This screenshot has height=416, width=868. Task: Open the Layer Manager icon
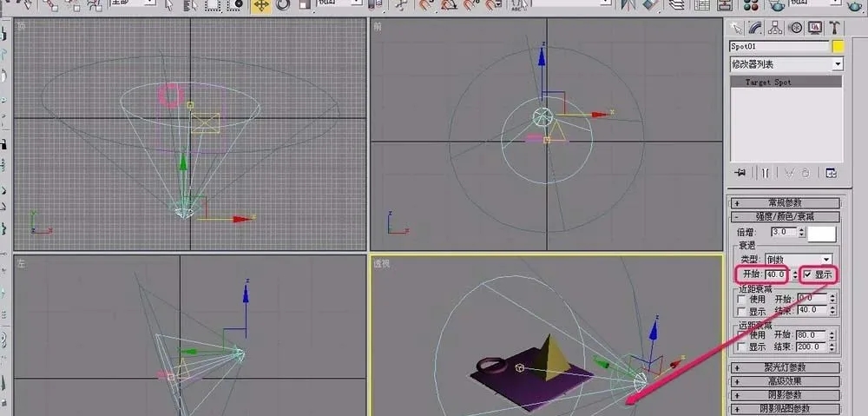coord(676,5)
